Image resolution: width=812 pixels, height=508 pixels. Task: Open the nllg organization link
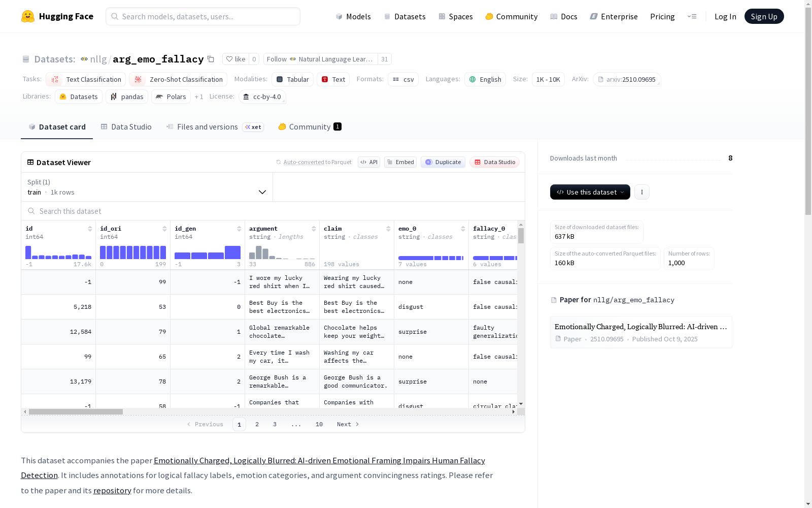click(x=98, y=59)
